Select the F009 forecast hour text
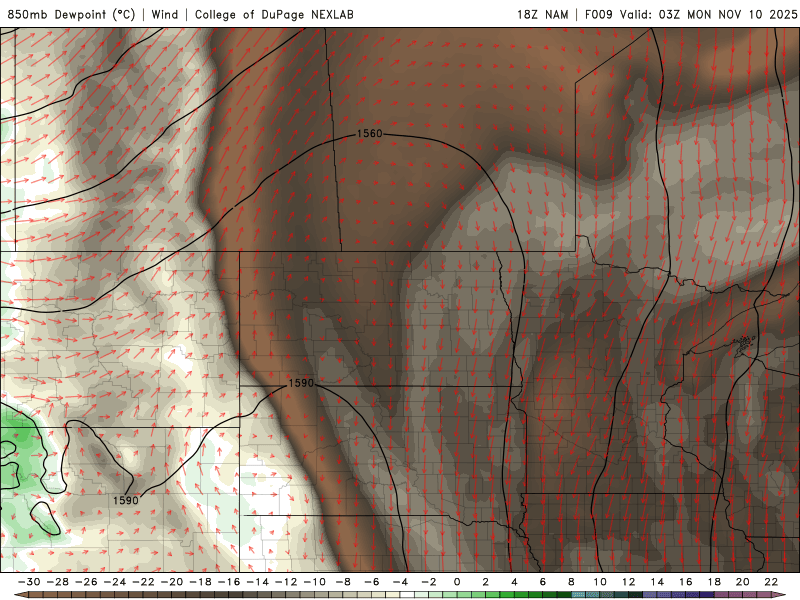800x600 pixels. click(x=598, y=14)
